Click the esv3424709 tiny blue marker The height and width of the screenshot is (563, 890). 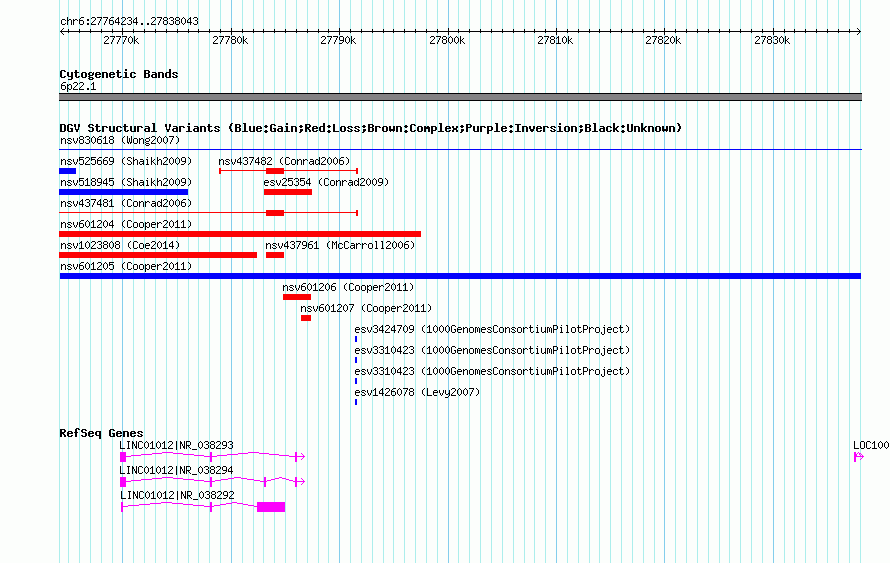tap(356, 339)
